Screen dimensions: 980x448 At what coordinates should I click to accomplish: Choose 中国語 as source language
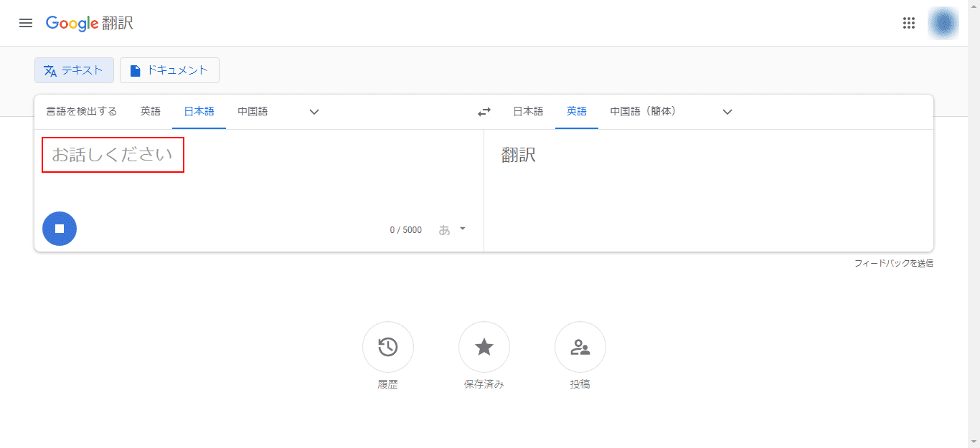tap(253, 112)
